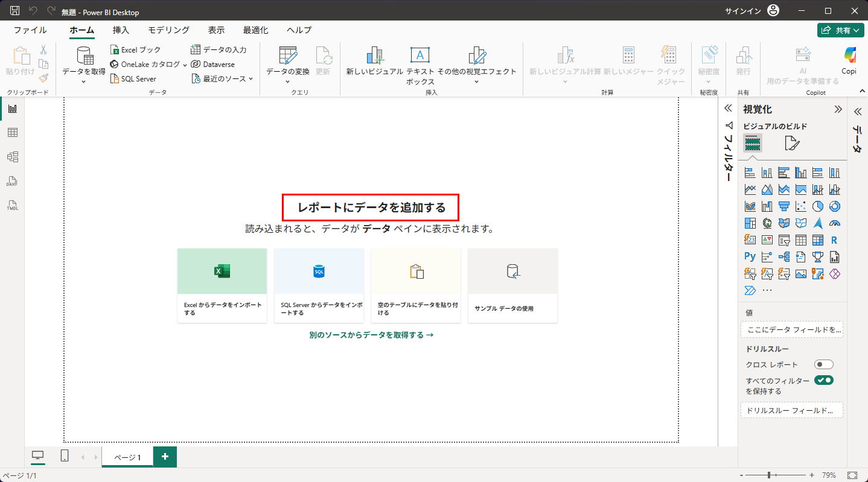Select the decomposition tree visual
This screenshot has width=868, height=482.
[784, 257]
